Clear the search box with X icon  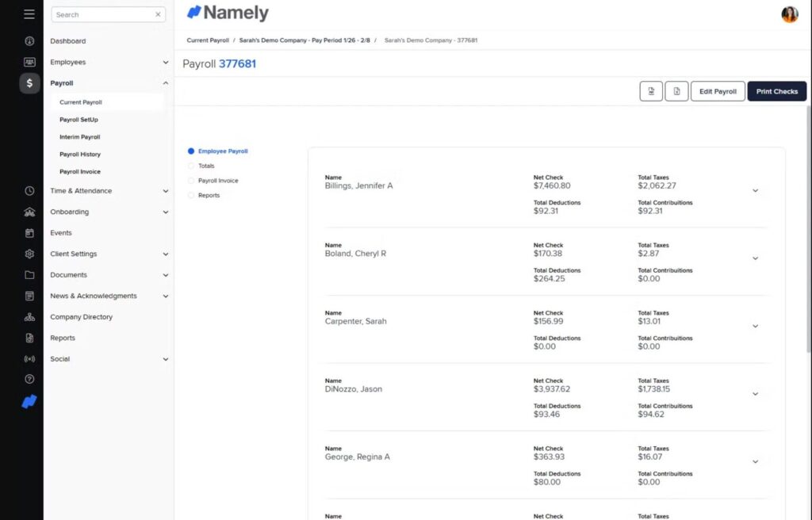[158, 14]
